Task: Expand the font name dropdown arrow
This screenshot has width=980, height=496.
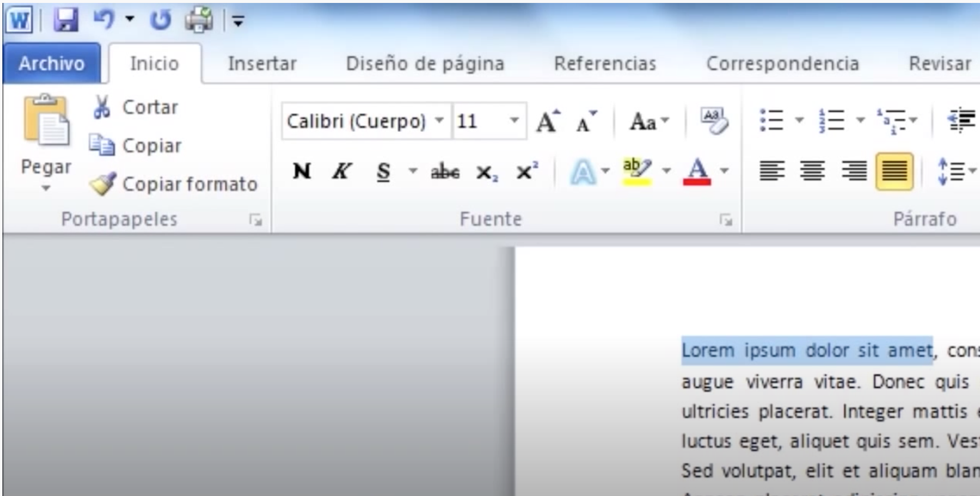Action: click(439, 121)
